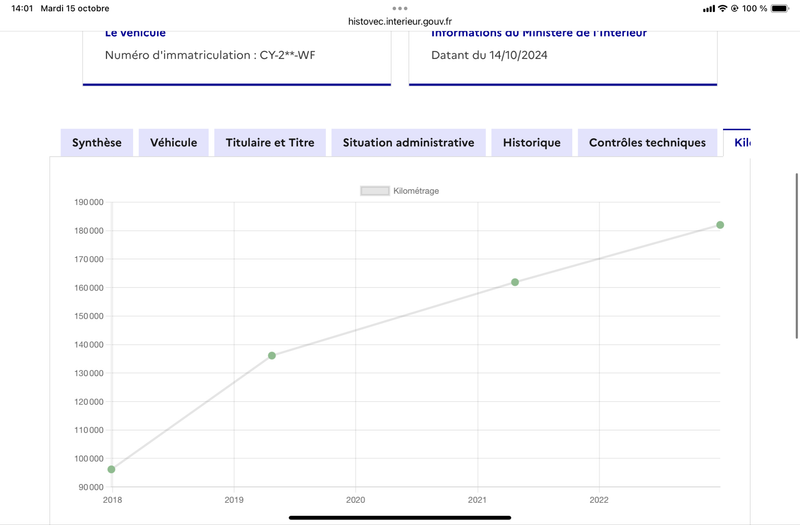Click the 2021 x-axis label
Screen dimensions: 800x525
pyautogui.click(x=478, y=500)
